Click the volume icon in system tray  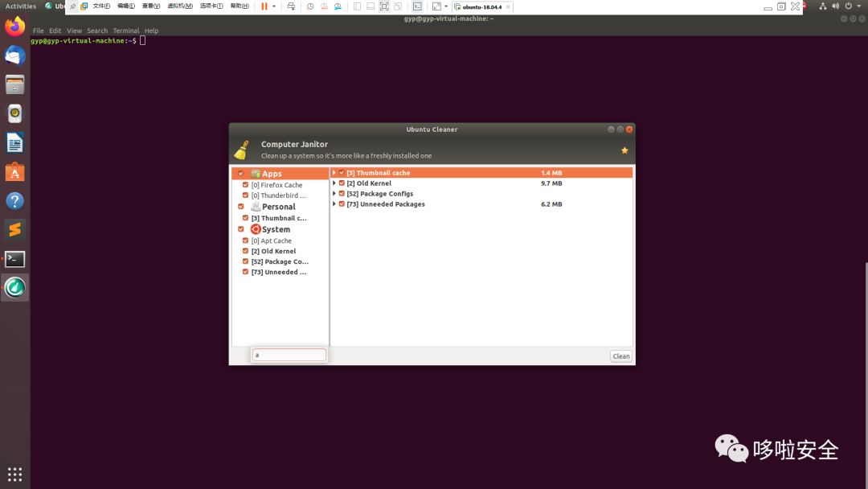[x=835, y=6]
